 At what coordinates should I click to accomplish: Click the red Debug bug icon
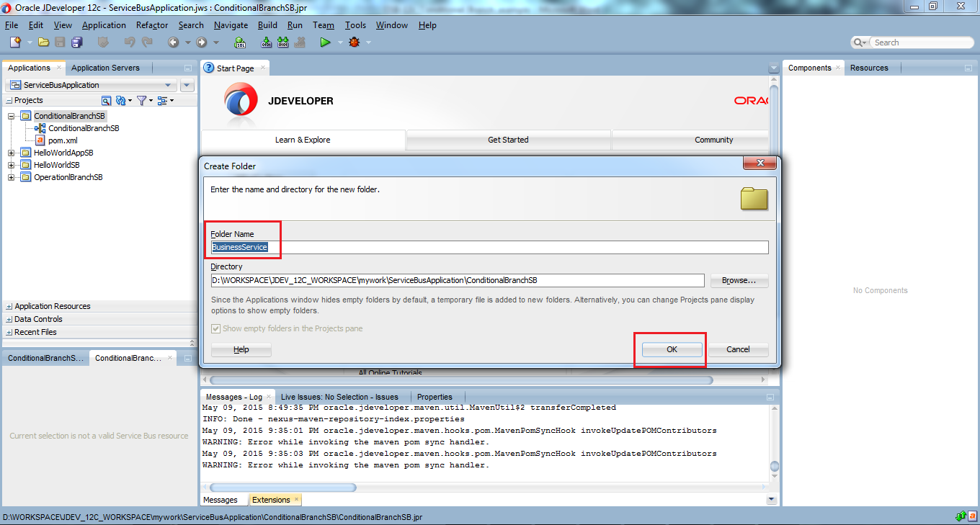tap(354, 42)
